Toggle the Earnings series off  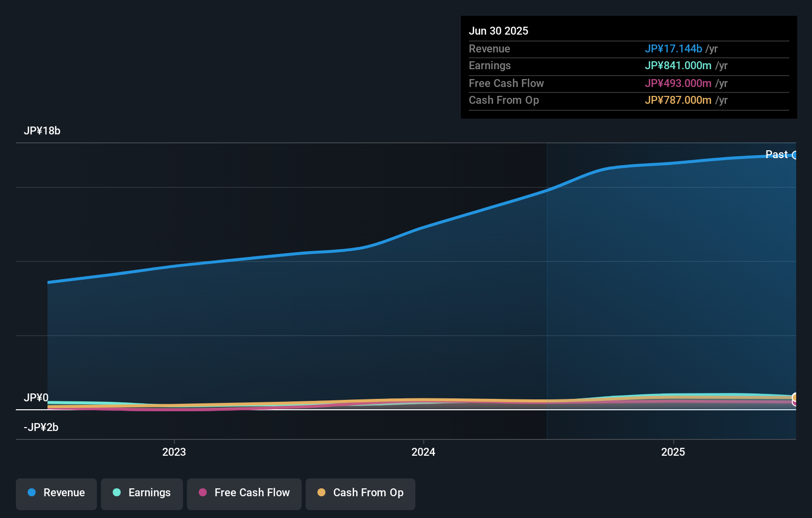141,494
